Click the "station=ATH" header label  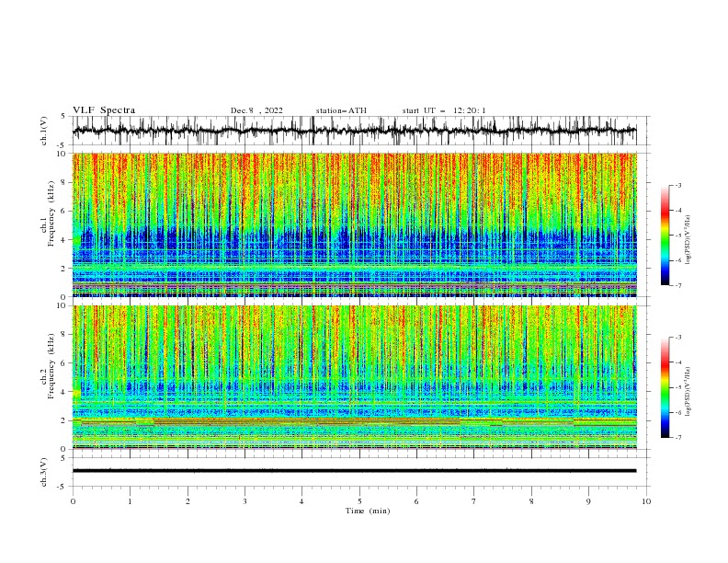(341, 110)
